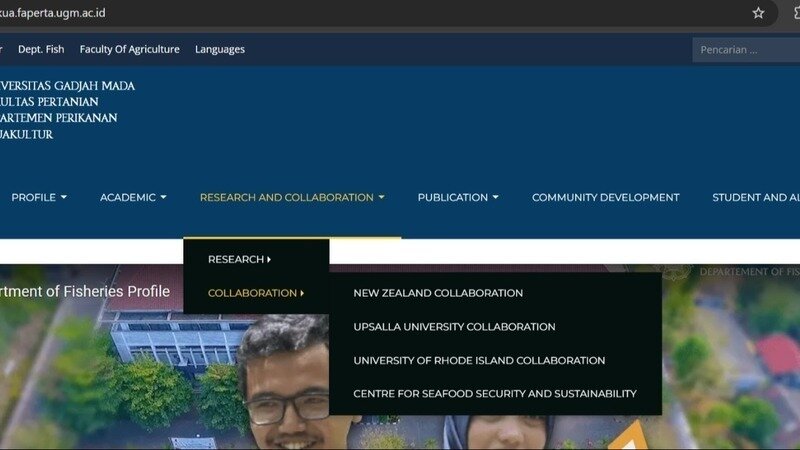Click the Department of Fisheries Profile banner

85,292
